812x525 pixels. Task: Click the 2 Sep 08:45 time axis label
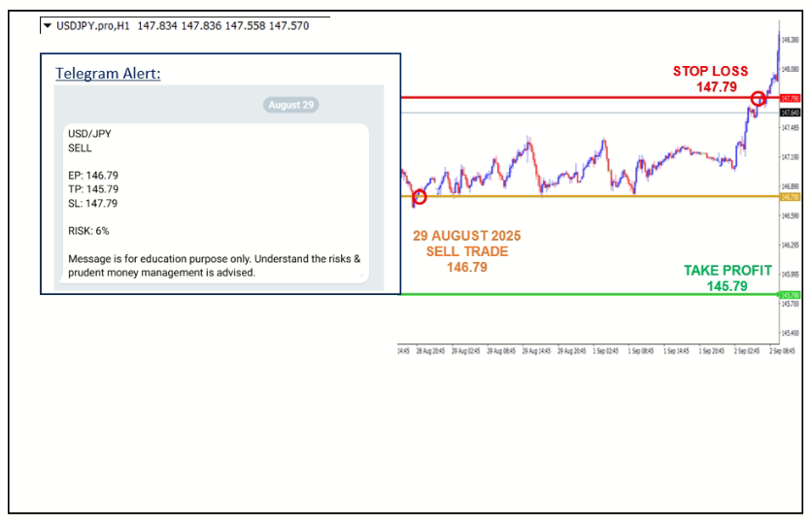click(x=782, y=350)
